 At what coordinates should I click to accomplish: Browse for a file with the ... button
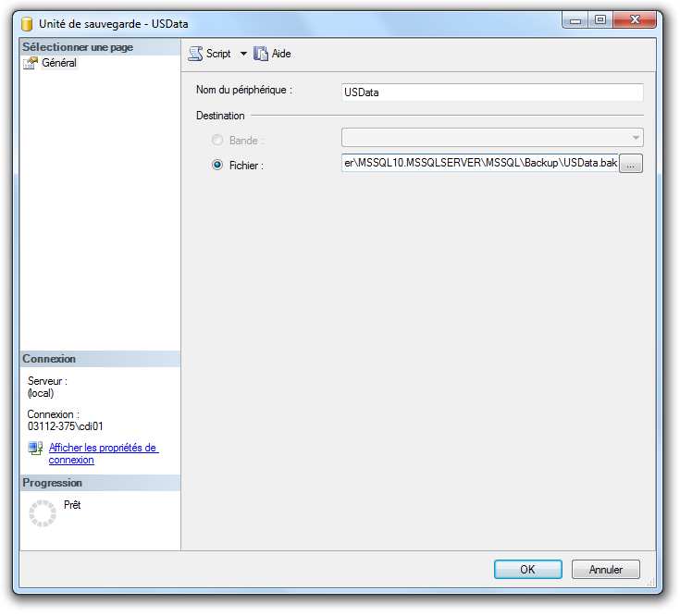click(631, 164)
